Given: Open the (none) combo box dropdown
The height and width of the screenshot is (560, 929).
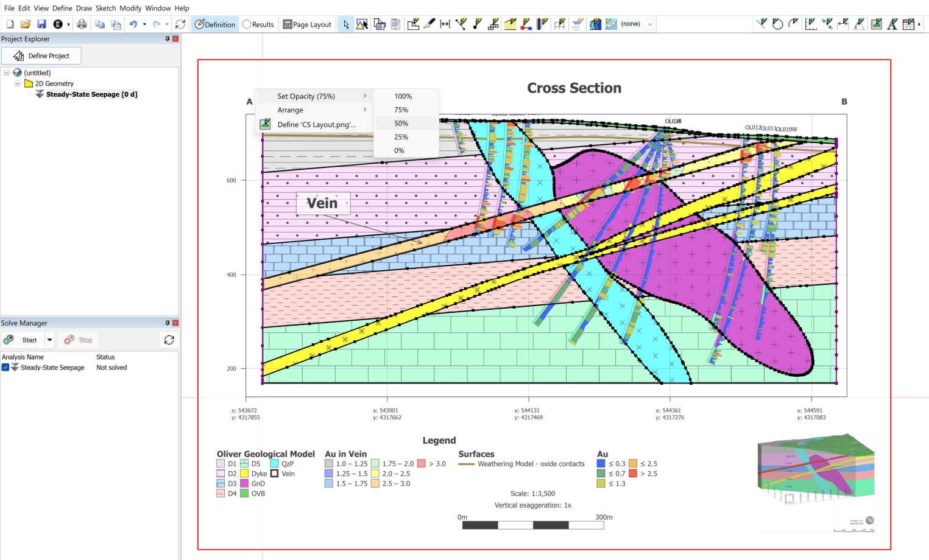Looking at the screenshot, I should (650, 24).
